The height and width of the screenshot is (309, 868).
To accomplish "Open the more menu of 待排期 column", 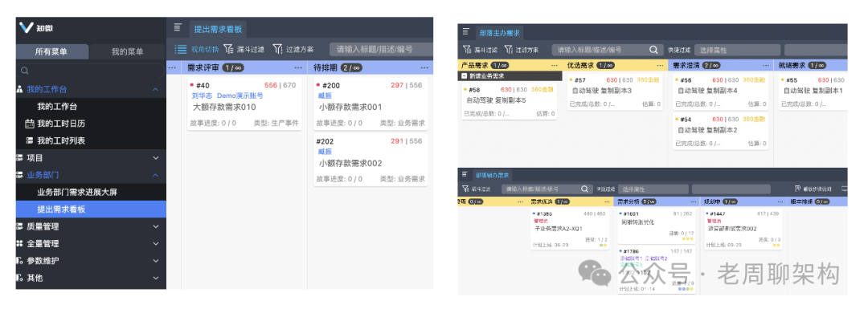I will (424, 67).
